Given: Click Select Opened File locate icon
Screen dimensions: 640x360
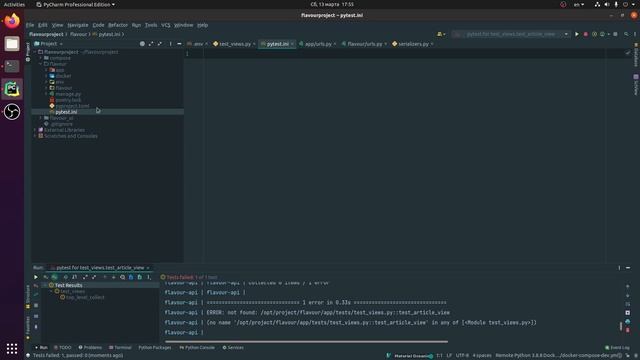Looking at the screenshot, I should (x=142, y=44).
